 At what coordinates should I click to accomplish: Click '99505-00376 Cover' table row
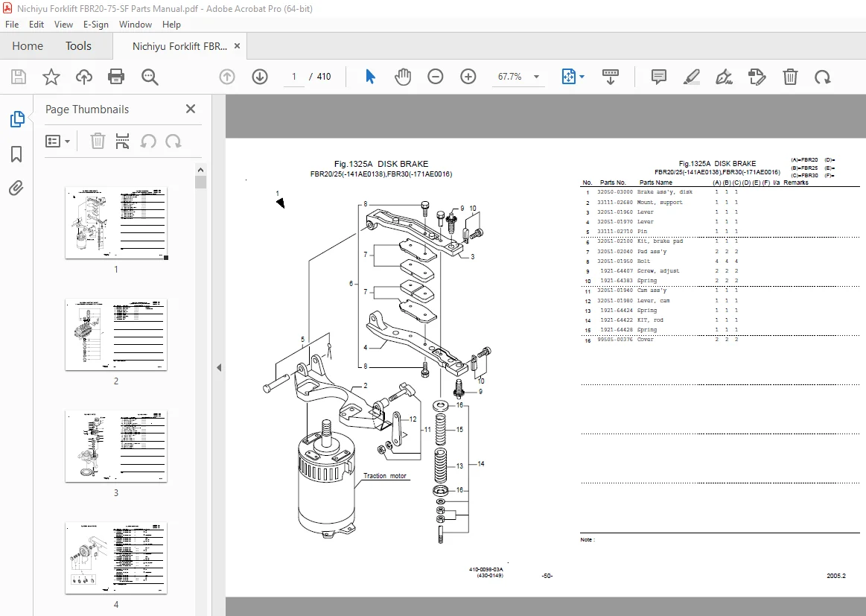tap(721, 340)
